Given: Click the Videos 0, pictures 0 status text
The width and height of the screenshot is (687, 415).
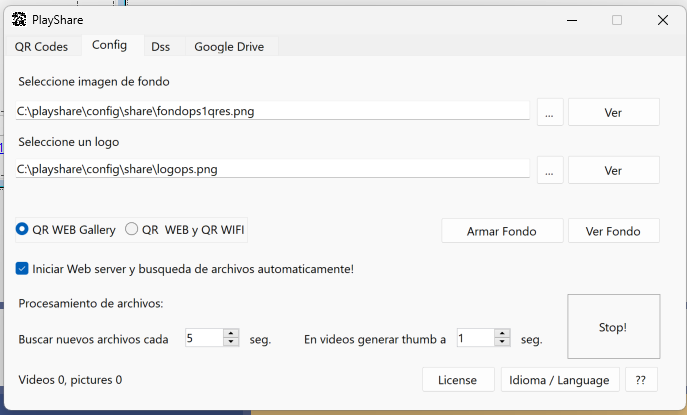Looking at the screenshot, I should pos(70,380).
